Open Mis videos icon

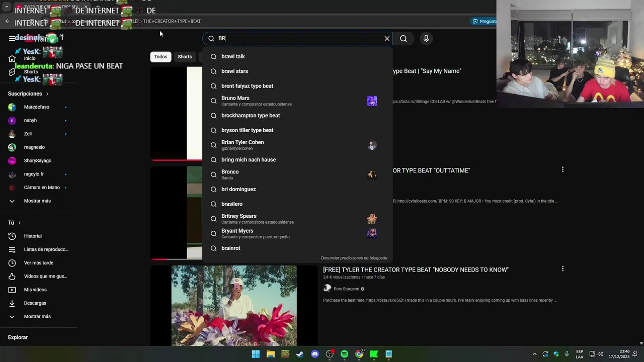[12, 290]
